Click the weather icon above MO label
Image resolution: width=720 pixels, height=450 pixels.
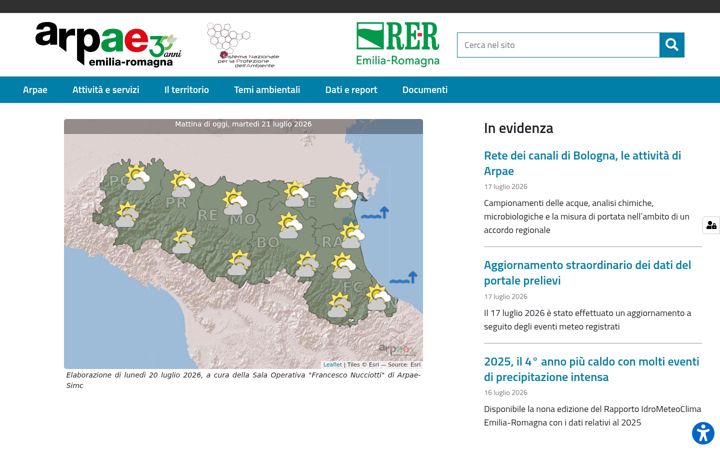[x=235, y=202]
